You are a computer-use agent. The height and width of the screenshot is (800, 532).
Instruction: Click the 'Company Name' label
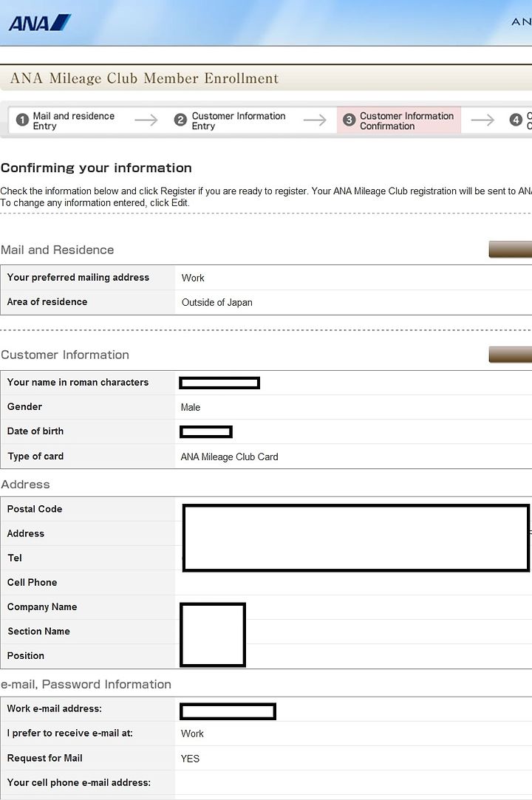point(42,606)
